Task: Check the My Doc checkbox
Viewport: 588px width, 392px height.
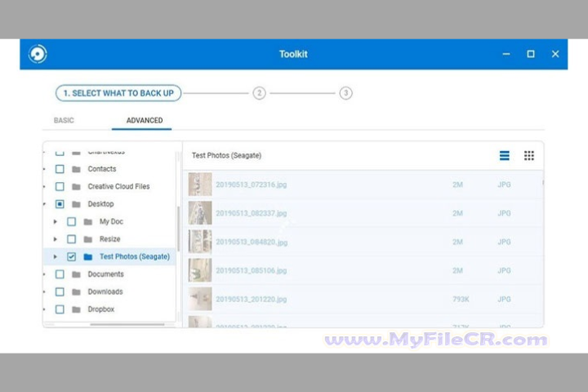Action: (x=71, y=221)
